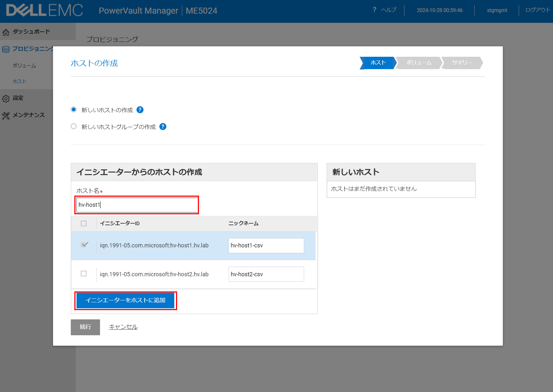553x392 pixels.
Task: Click ログアウト in the header
Action: pyautogui.click(x=537, y=10)
